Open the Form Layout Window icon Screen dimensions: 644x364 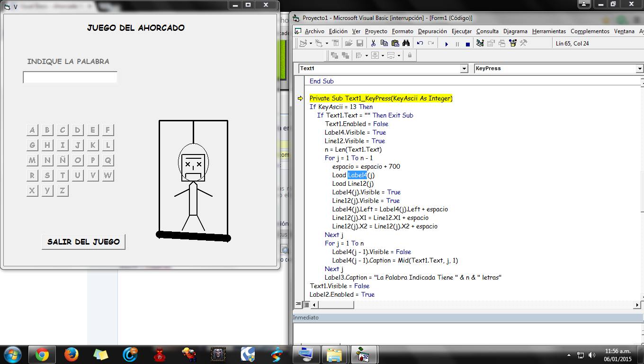502,43
